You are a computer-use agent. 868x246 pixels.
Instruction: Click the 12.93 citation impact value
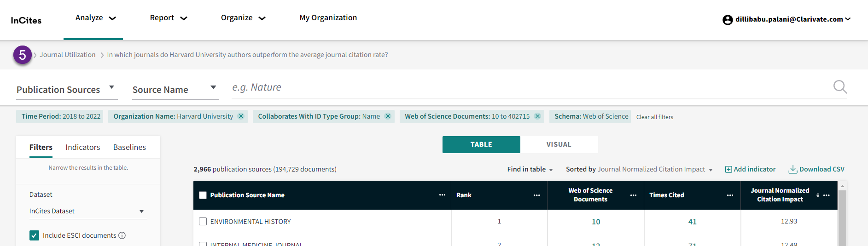click(789, 221)
